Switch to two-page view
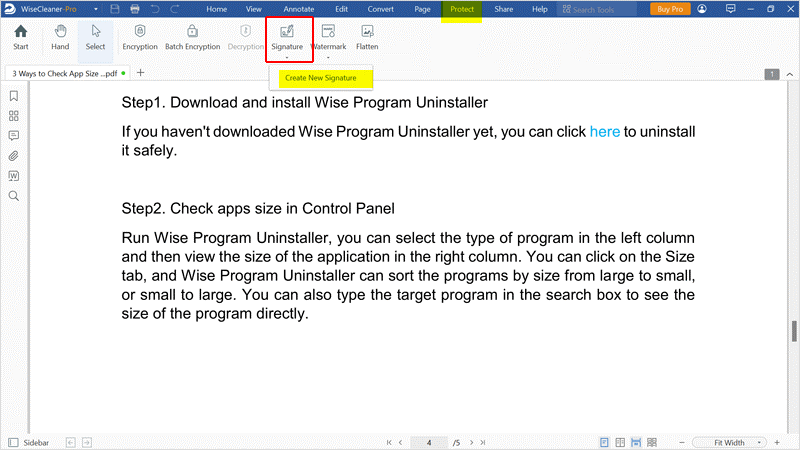 coord(620,442)
